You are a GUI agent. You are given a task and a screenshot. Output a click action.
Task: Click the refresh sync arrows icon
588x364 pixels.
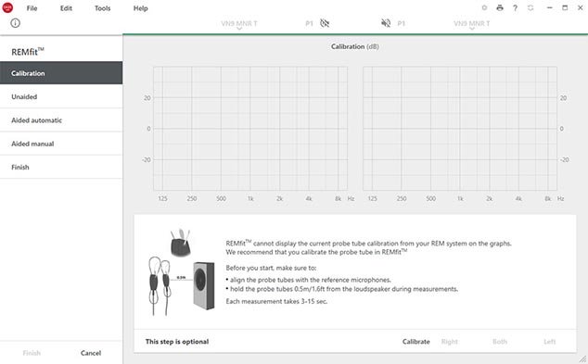pyautogui.click(x=530, y=7)
